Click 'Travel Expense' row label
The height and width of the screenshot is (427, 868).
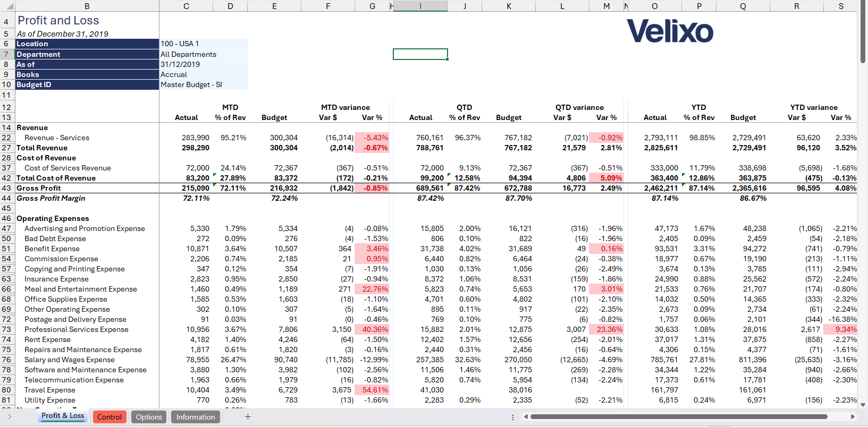(x=50, y=390)
